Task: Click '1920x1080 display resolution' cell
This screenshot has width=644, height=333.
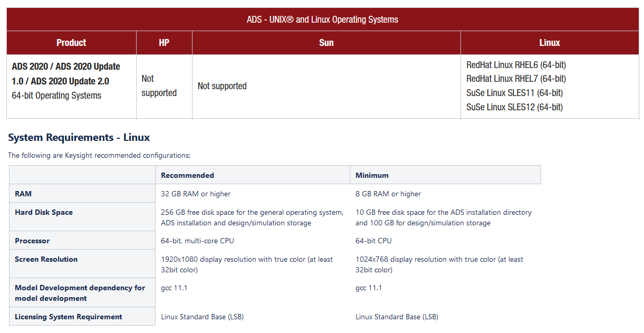Action: click(247, 264)
